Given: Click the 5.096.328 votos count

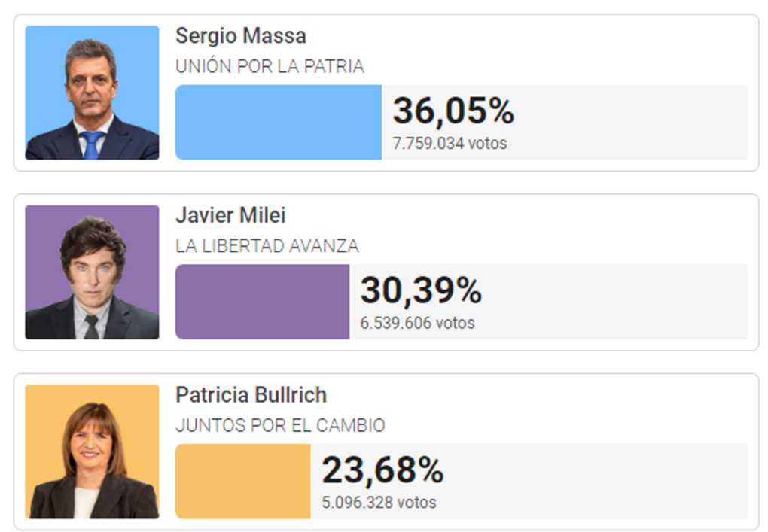Looking at the screenshot, I should coord(379,503).
